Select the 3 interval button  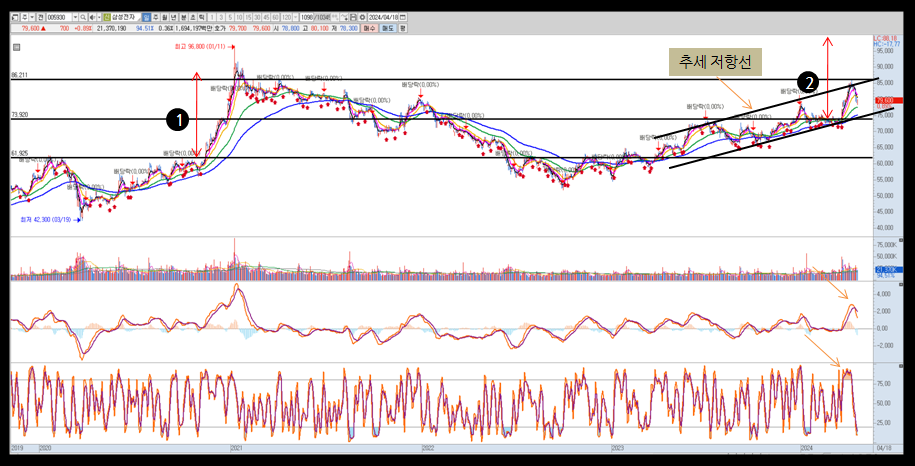[221, 17]
